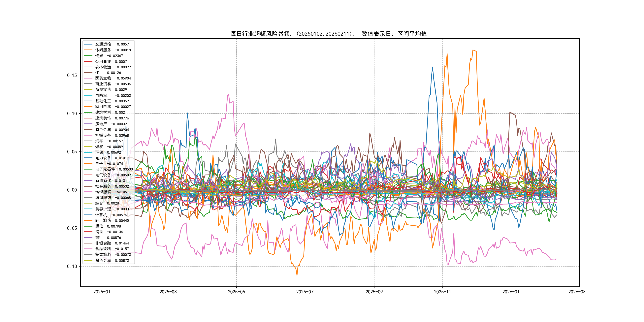Click the 2025-07 x-axis tick label
This screenshot has width=644, height=322.
pyautogui.click(x=305, y=292)
